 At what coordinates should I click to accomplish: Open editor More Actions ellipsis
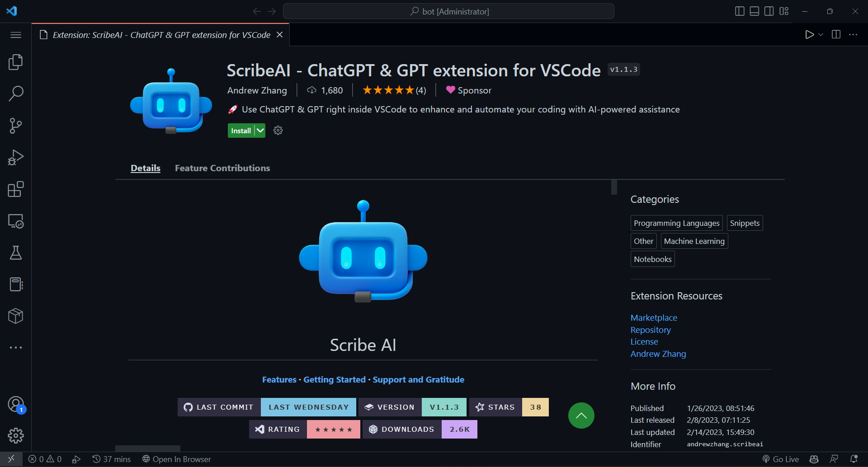pyautogui.click(x=853, y=35)
